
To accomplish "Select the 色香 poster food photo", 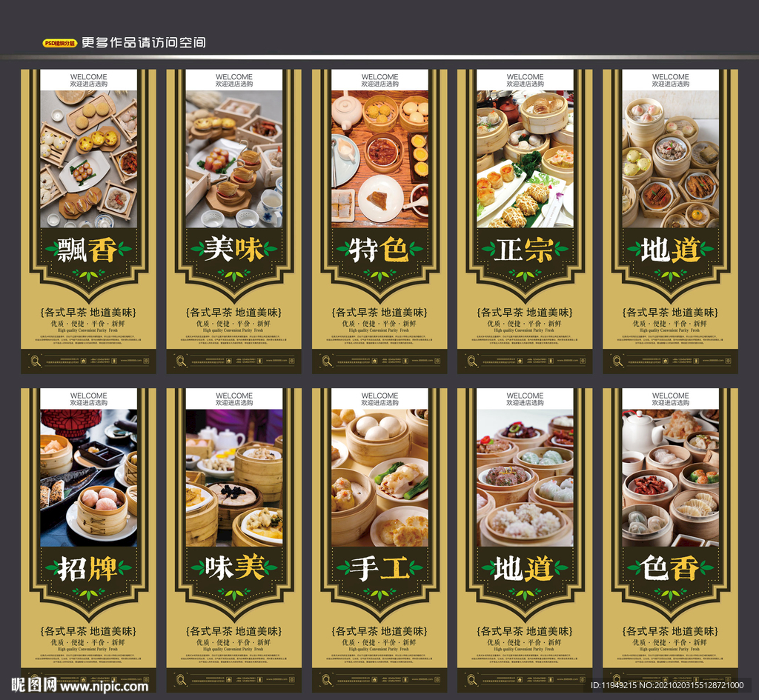I will pyautogui.click(x=670, y=478).
